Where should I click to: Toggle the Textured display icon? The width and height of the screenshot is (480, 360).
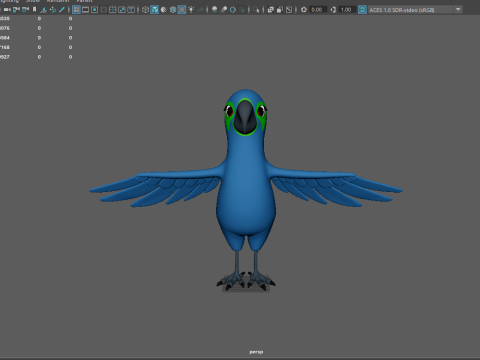click(182, 10)
